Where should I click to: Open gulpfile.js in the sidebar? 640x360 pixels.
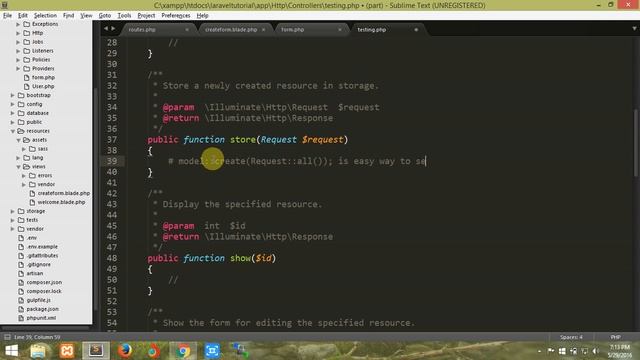coord(38,300)
